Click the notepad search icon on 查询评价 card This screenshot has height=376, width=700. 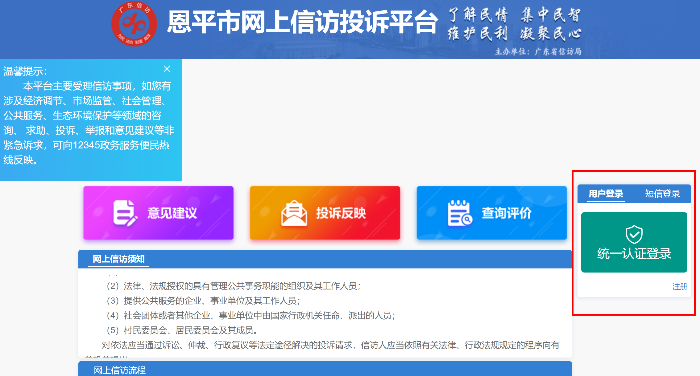[459, 213]
